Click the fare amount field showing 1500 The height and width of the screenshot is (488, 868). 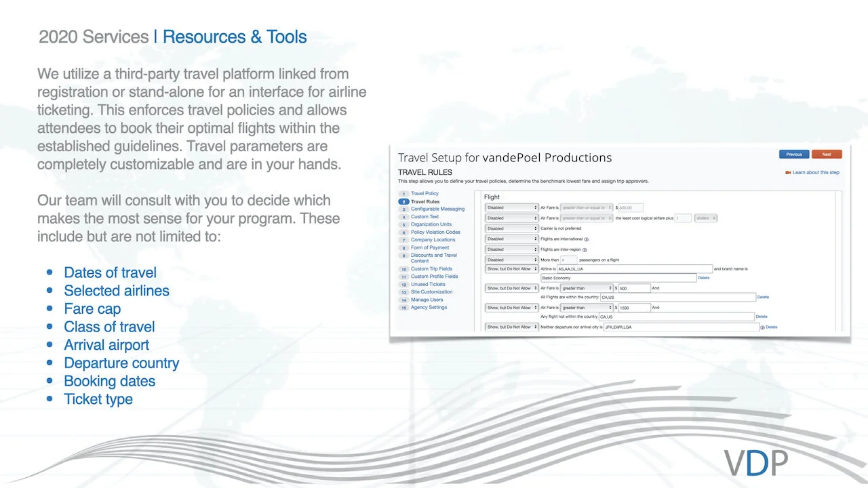[635, 308]
